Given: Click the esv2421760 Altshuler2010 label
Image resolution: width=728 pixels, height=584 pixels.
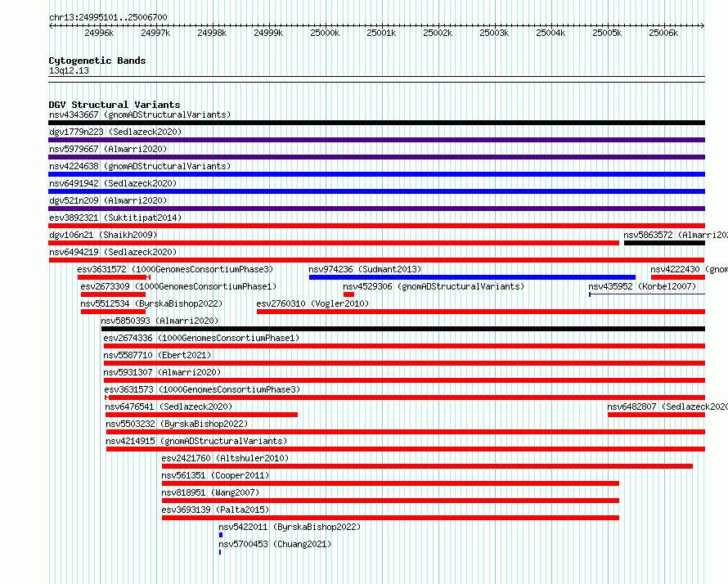Looking at the screenshot, I should click(225, 458).
